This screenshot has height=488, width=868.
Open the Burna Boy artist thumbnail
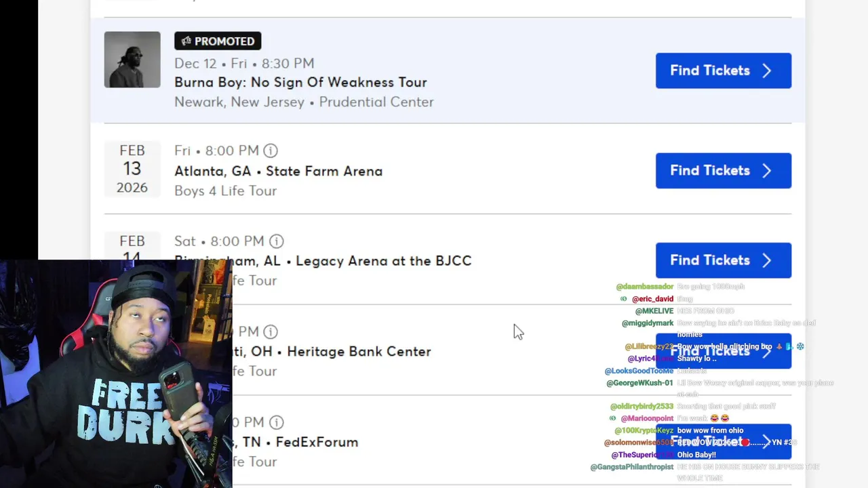132,60
